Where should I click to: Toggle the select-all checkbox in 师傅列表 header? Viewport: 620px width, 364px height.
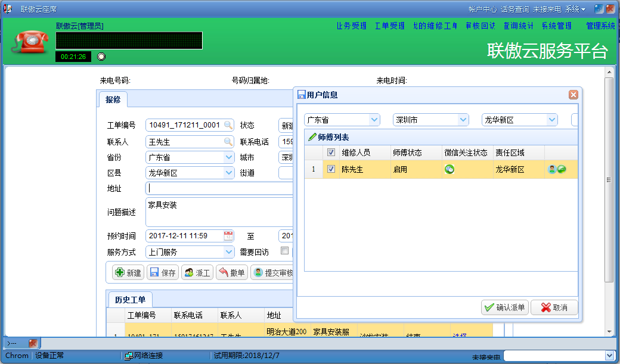(331, 153)
